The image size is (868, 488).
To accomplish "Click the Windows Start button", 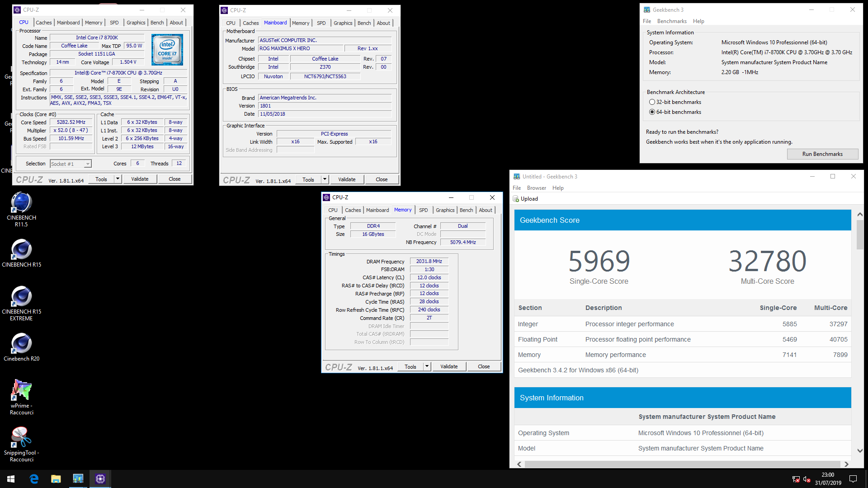I will [11, 479].
